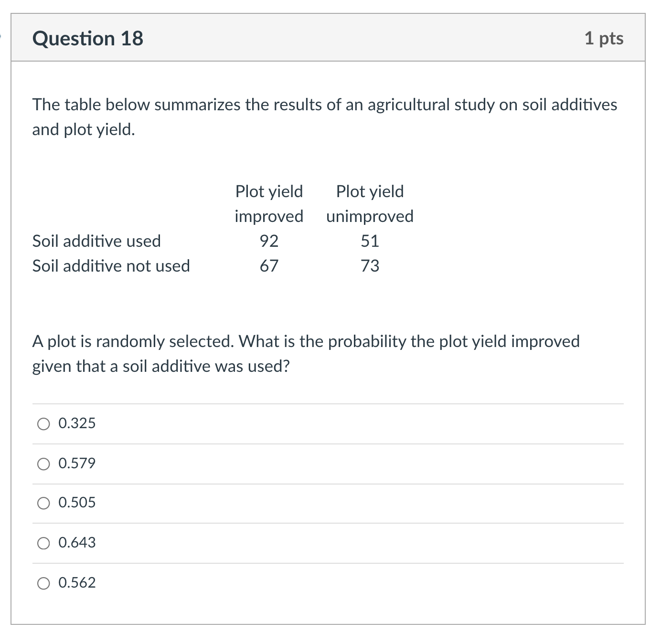Click the value 92 in the table
Image resolution: width=672 pixels, height=632 pixels.
[270, 241]
